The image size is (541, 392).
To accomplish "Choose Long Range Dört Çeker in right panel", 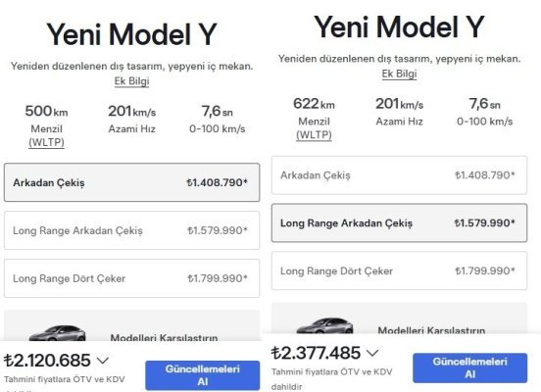I will coord(399,270).
